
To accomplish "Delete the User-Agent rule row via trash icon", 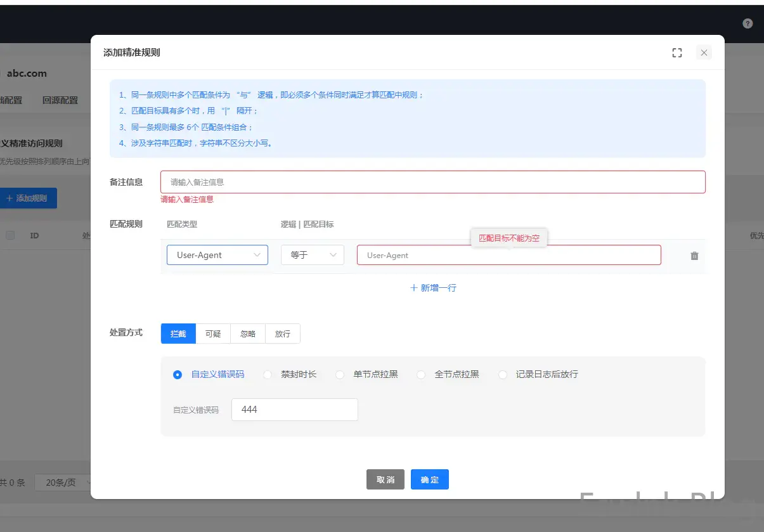I will 694,256.
